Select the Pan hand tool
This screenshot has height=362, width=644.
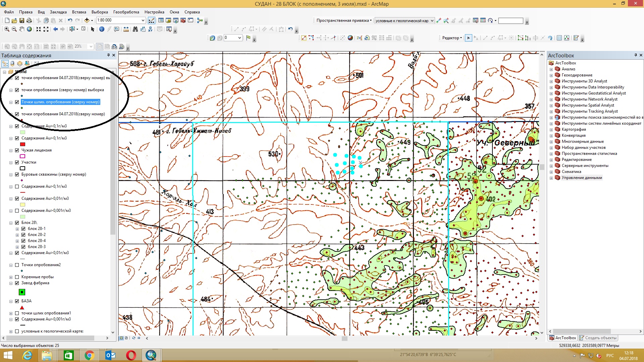pyautogui.click(x=21, y=29)
